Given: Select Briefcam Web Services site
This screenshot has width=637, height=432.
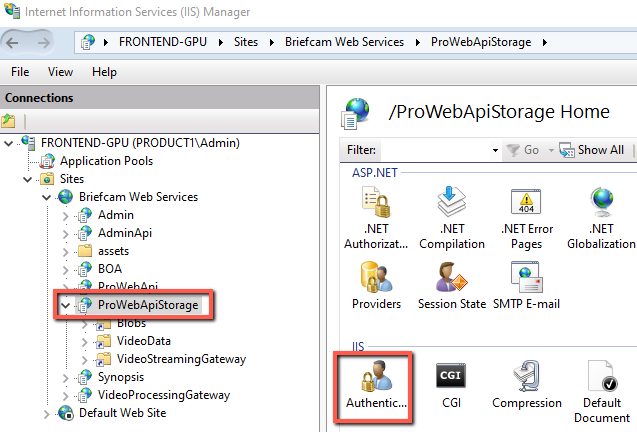Looking at the screenshot, I should (x=138, y=197).
